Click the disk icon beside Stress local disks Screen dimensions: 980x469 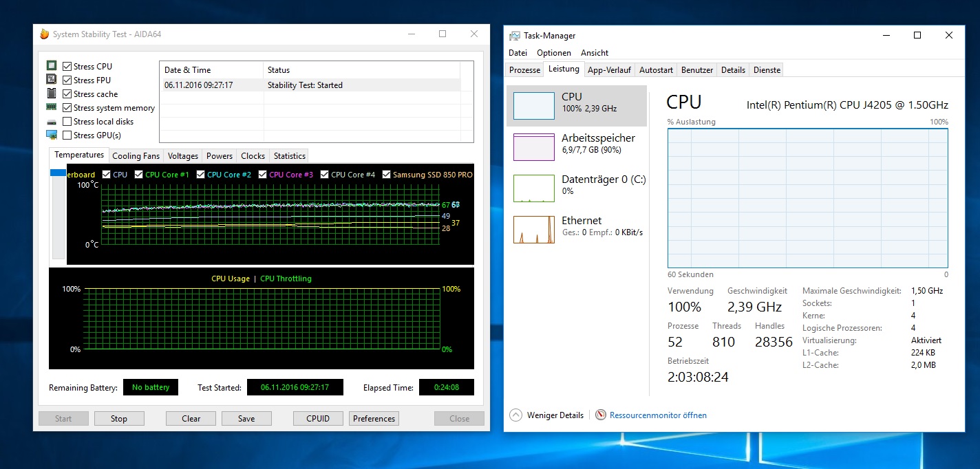click(x=52, y=121)
